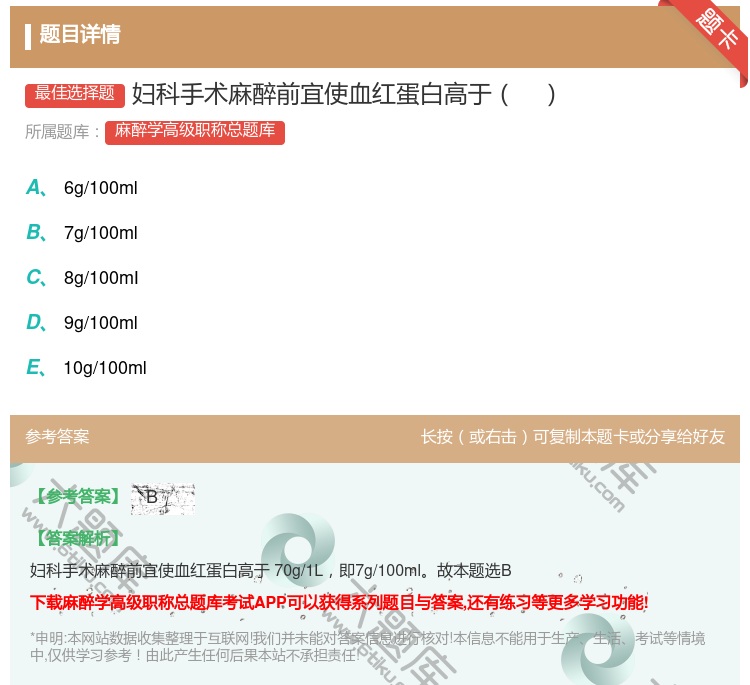Select option B 7g/100ml
750x685 pixels.
point(82,233)
